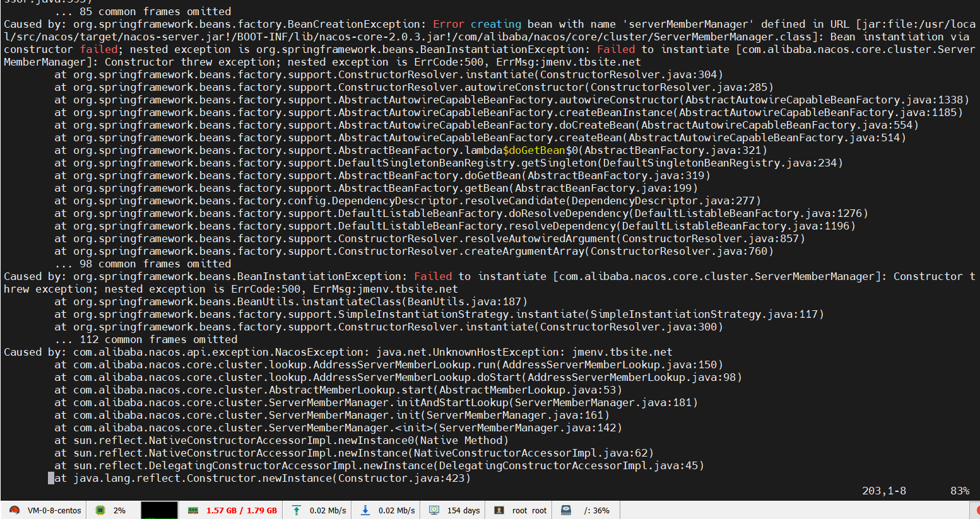
Task: Click the ServerMemberManager.java:161 line
Action: coord(332,415)
